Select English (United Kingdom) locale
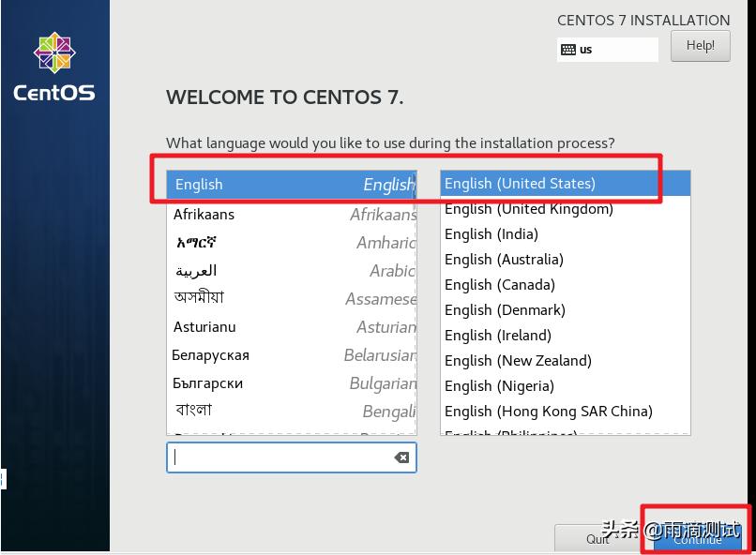The height and width of the screenshot is (555, 756). [565, 209]
